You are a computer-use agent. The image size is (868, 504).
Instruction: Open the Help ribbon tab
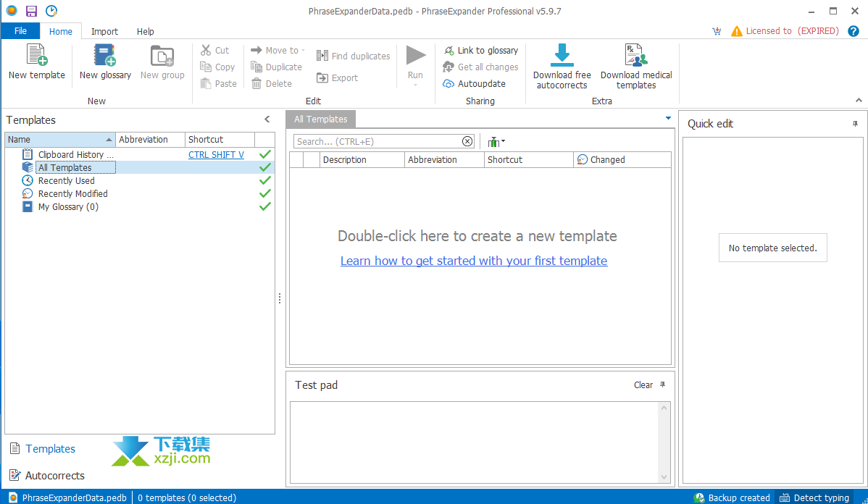coord(145,32)
